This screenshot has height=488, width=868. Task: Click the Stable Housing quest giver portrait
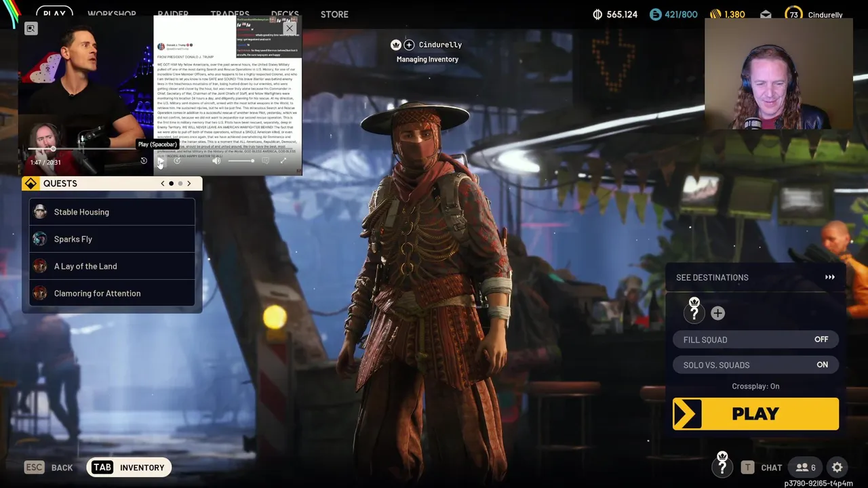tap(40, 212)
